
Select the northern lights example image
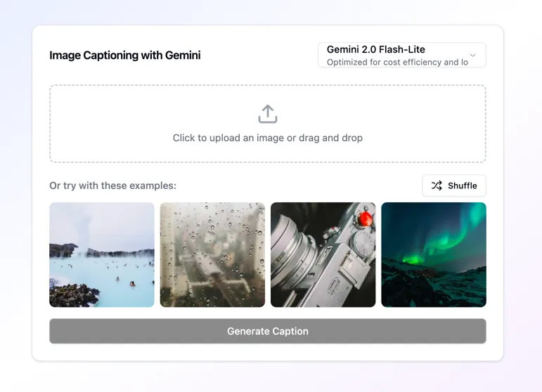click(x=433, y=254)
